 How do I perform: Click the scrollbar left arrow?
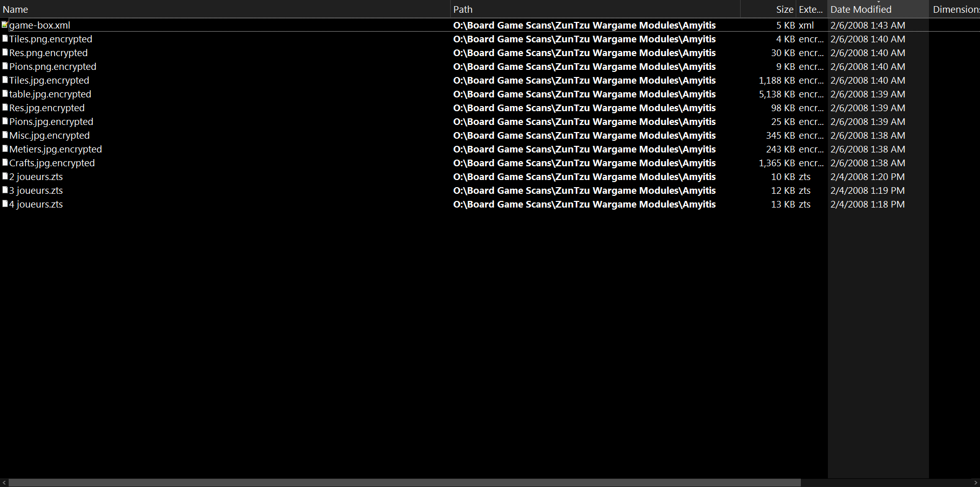(4, 482)
